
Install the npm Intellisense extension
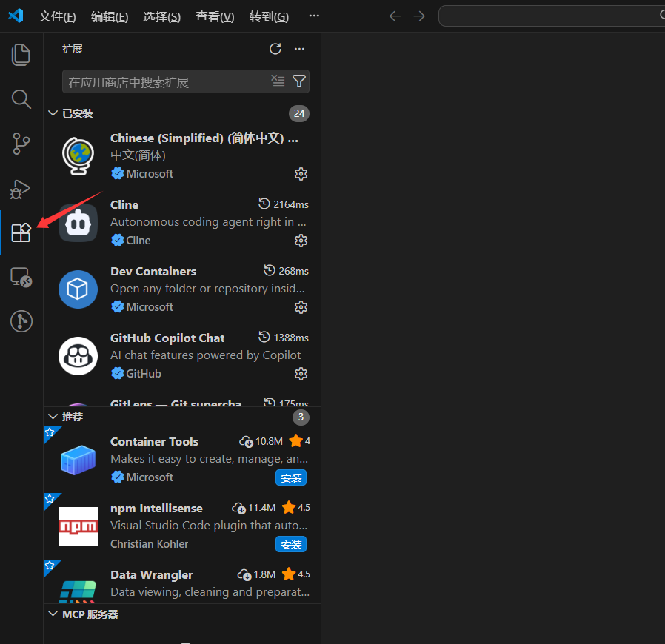coord(291,544)
